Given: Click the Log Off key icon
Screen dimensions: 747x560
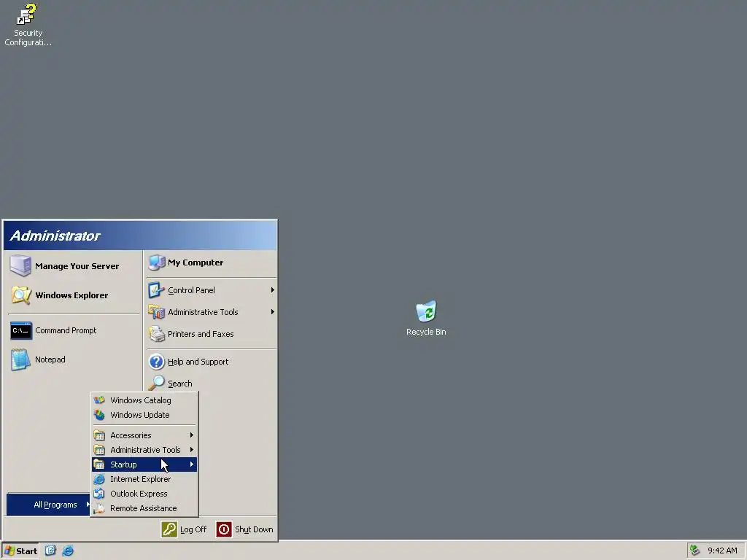Looking at the screenshot, I should [x=169, y=529].
